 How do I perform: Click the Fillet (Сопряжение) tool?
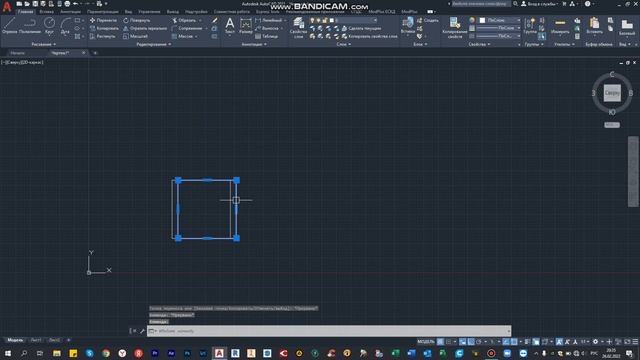pyautogui.click(x=187, y=28)
